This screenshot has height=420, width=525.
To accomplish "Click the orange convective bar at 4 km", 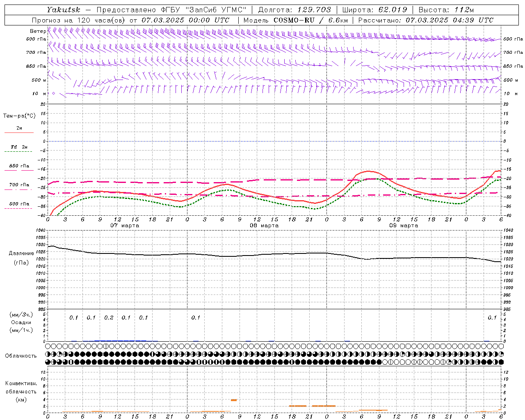I will tap(234, 400).
